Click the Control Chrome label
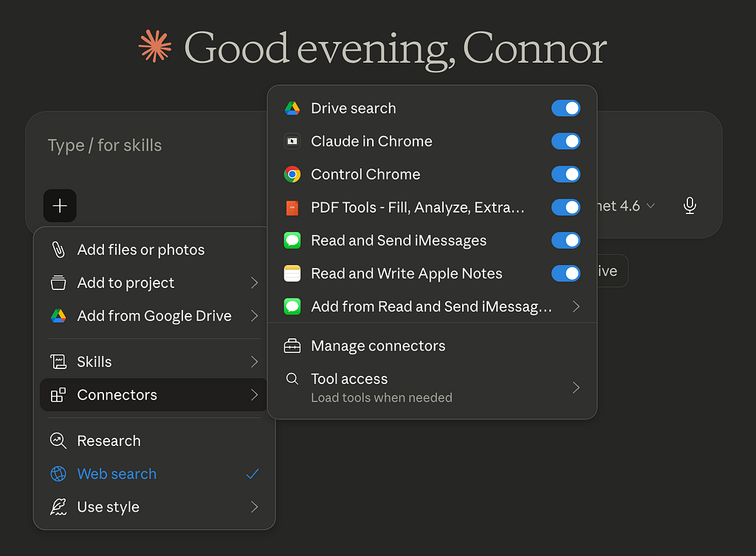 click(365, 174)
